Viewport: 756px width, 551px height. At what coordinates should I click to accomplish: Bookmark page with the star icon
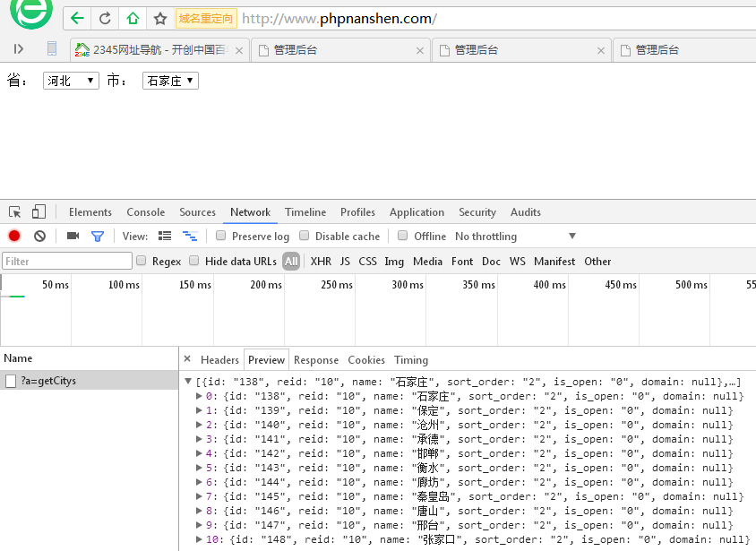click(160, 19)
